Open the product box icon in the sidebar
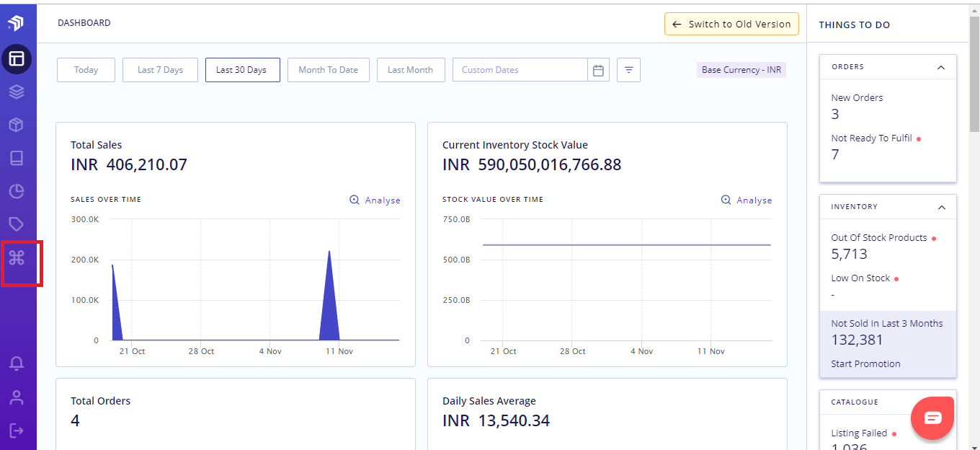Screen dimensions: 980x450 tap(17, 125)
